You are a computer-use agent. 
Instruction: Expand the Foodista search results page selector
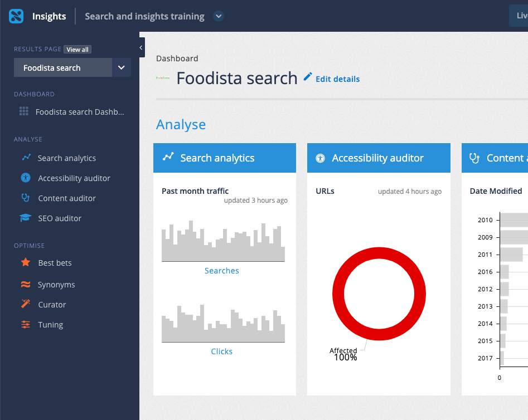pos(121,67)
